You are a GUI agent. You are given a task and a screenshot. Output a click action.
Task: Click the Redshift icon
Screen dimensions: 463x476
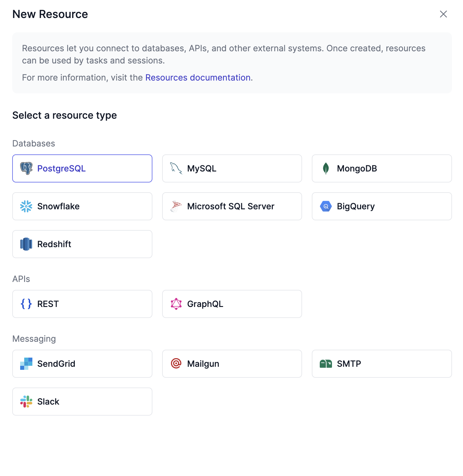[26, 244]
